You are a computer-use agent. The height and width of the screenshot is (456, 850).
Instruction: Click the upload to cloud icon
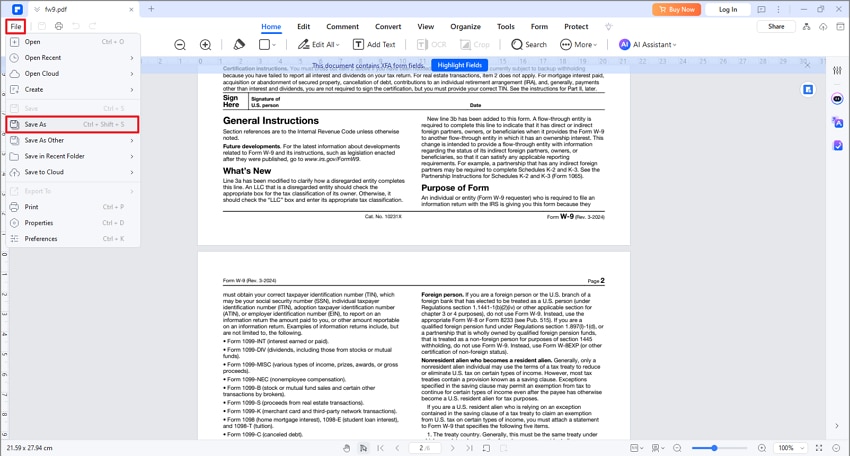click(823, 27)
